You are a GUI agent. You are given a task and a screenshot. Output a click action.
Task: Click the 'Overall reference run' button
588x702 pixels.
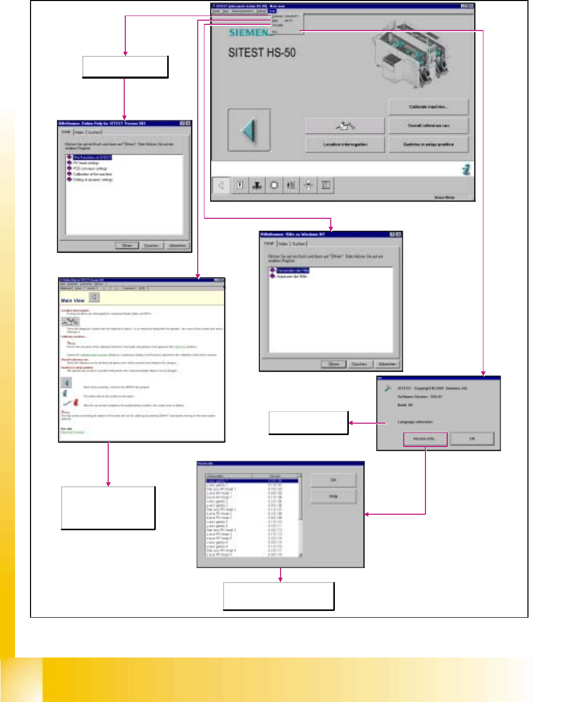[428, 126]
